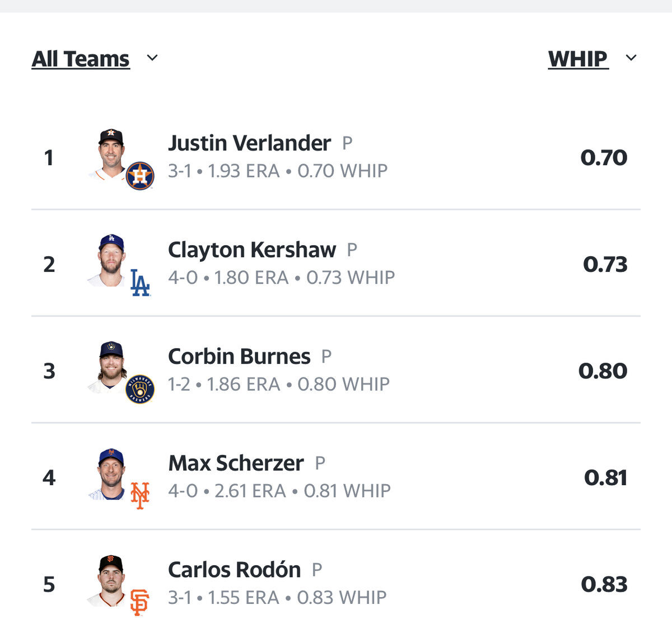The width and height of the screenshot is (672, 629).
Task: Open Corbin Burnes' player page
Action: click(x=239, y=356)
